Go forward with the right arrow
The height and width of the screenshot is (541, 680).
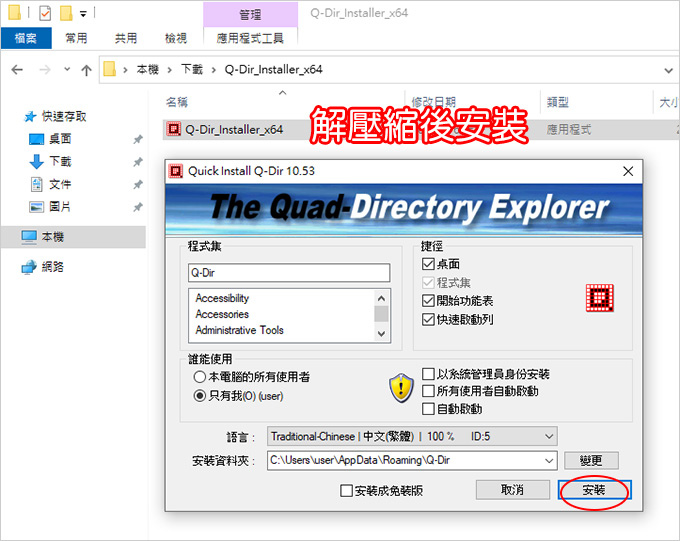point(45,69)
